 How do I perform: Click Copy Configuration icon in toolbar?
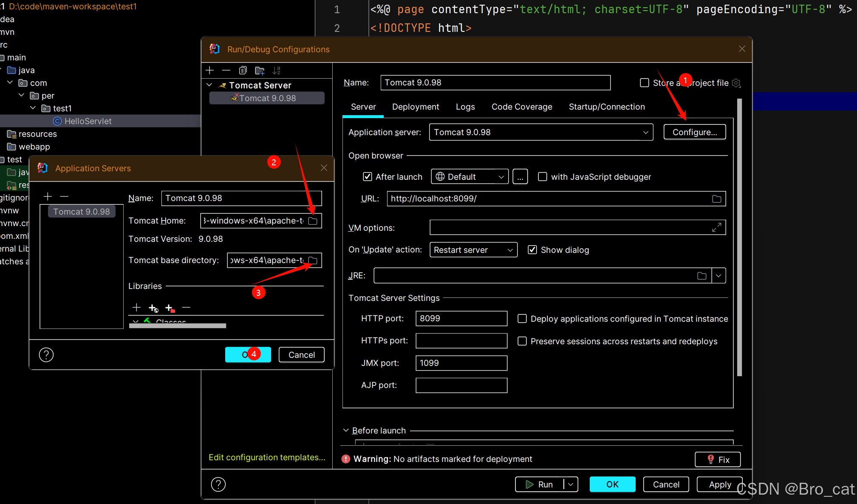[x=243, y=71]
